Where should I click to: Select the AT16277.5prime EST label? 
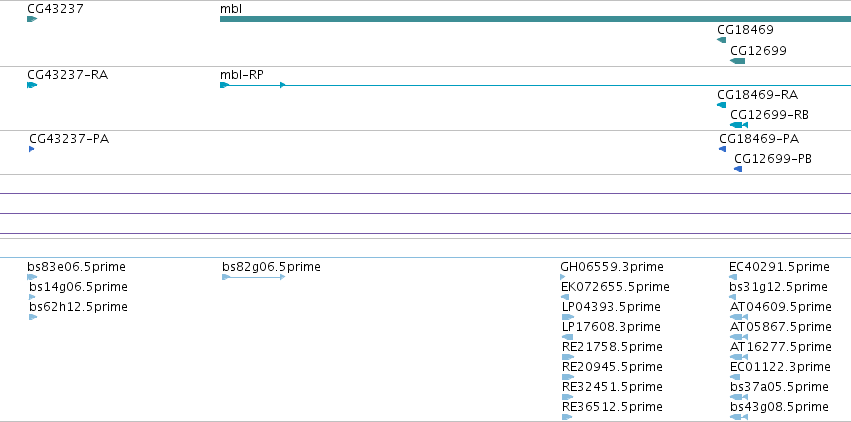tap(780, 347)
